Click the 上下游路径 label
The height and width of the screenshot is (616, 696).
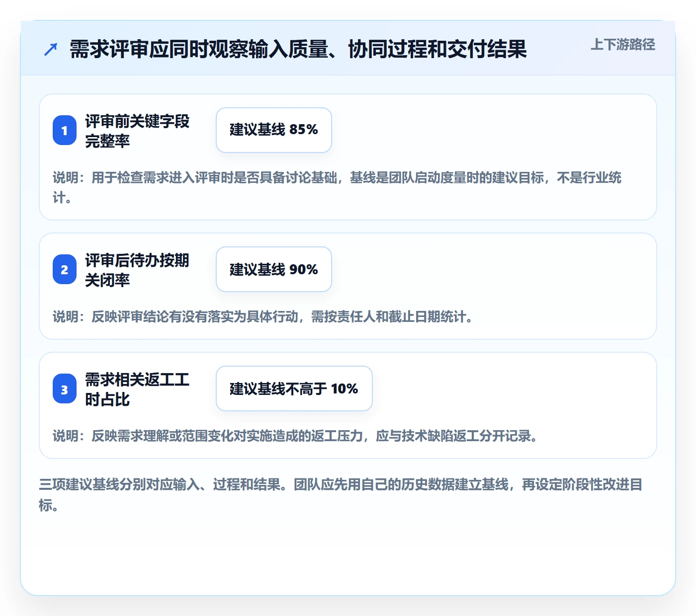coord(623,45)
